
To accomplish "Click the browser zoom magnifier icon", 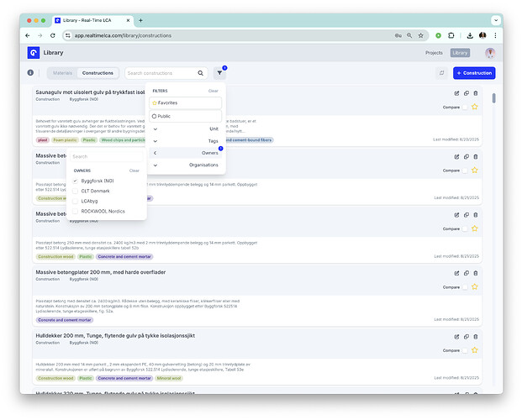I will pyautogui.click(x=409, y=35).
